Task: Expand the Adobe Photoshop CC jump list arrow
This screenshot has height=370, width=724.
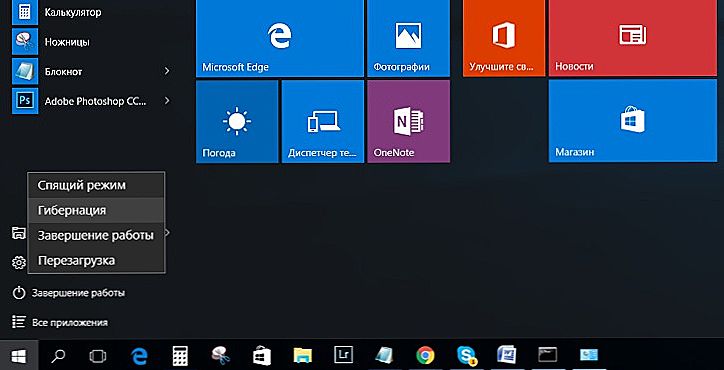Action: point(167,101)
